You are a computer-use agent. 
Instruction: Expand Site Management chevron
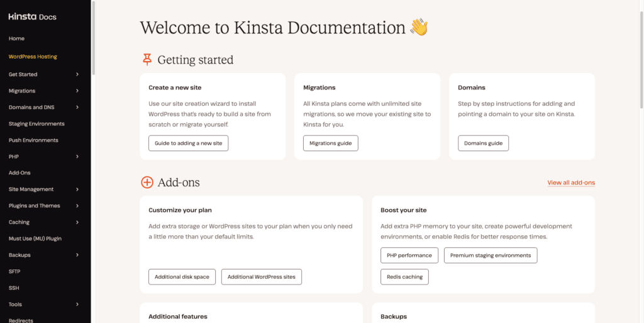click(x=77, y=190)
